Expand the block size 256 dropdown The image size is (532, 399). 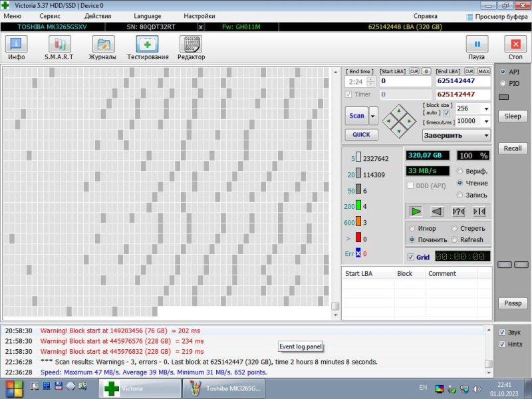coord(486,108)
